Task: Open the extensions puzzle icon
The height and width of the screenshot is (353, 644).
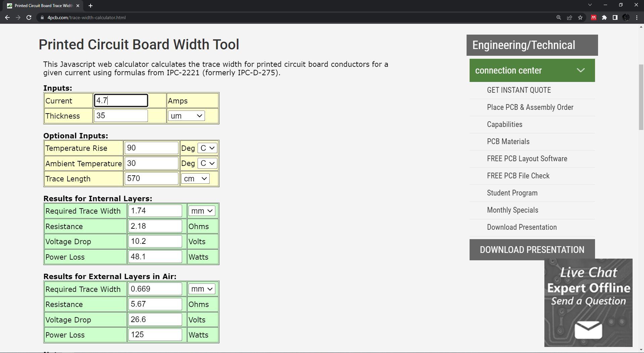Action: tap(604, 17)
